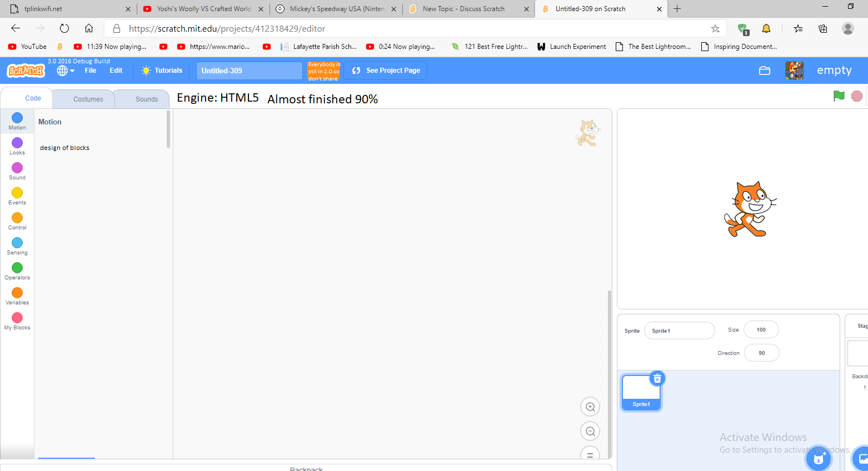Open the Edit menu
868x471 pixels.
point(116,71)
